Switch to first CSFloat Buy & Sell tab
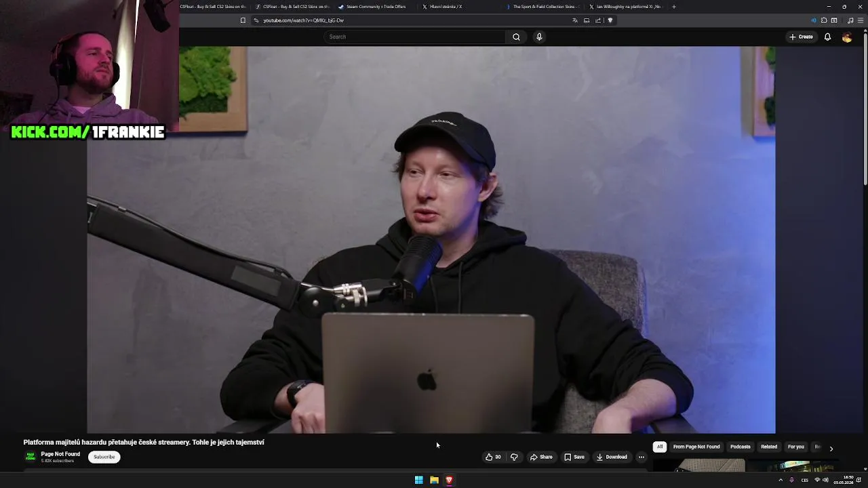Image resolution: width=868 pixels, height=488 pixels. click(212, 7)
